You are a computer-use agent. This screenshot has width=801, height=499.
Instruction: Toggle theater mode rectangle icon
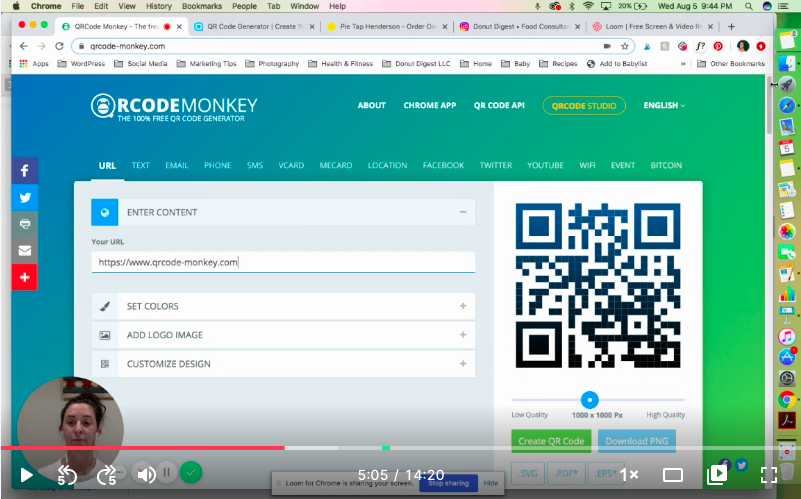(x=673, y=475)
